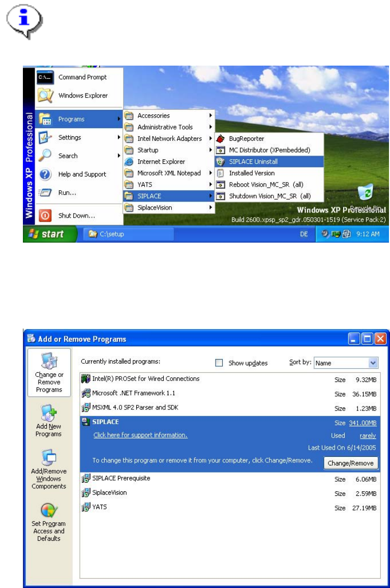Expand the Microsoft XML Notepad arrow

point(211,173)
